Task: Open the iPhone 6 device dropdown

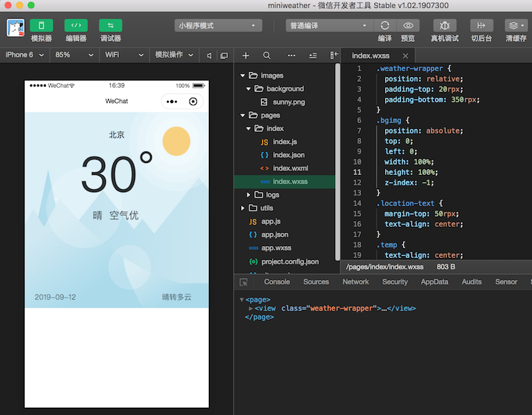Action: 25,55
